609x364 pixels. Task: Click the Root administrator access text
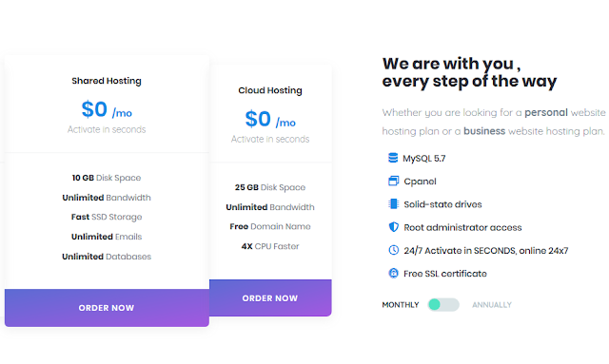(462, 227)
